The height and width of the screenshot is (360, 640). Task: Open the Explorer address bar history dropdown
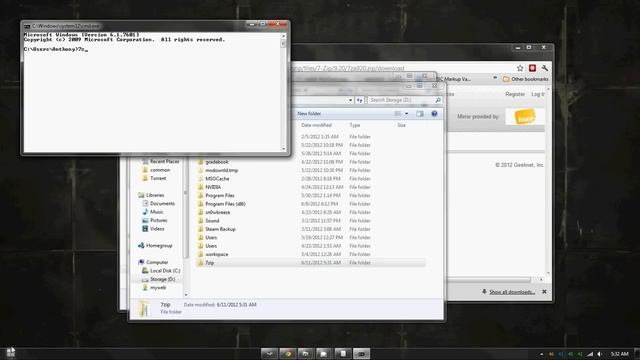(x=351, y=100)
